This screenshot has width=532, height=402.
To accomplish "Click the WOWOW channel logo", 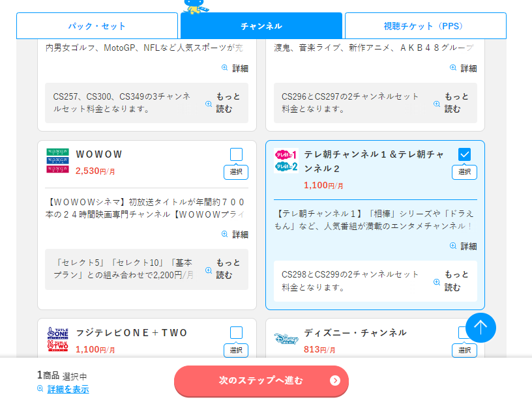I will (x=57, y=161).
